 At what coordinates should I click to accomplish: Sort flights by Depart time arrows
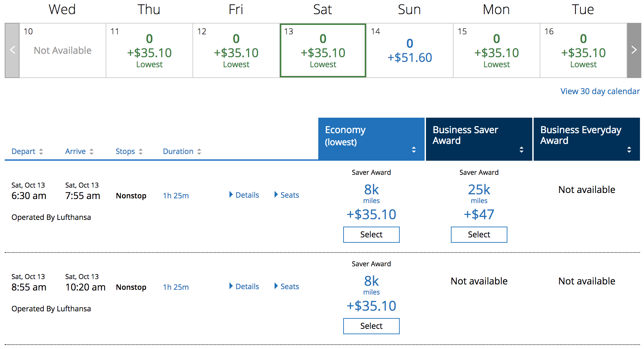(x=41, y=152)
